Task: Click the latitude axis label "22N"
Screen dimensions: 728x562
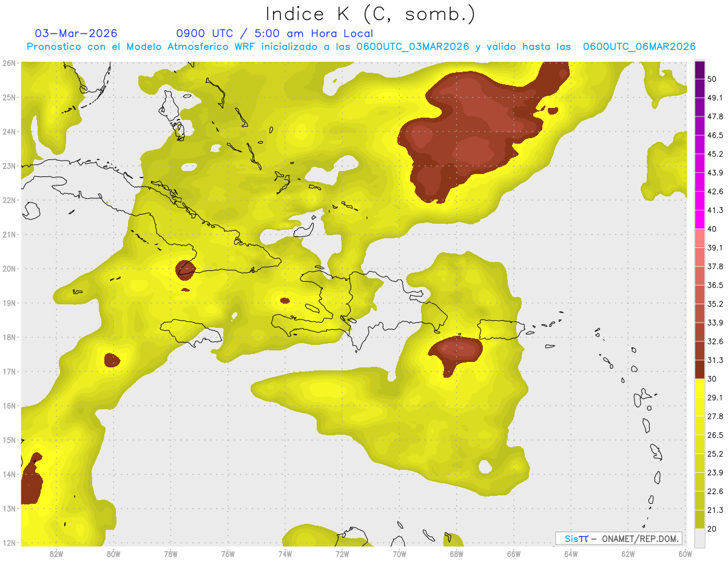Action: point(9,200)
